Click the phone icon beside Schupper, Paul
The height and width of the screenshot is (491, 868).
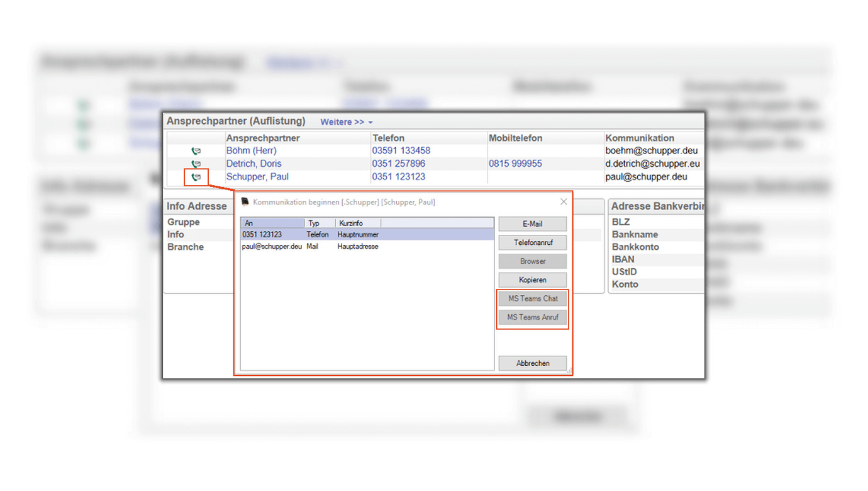pyautogui.click(x=196, y=178)
